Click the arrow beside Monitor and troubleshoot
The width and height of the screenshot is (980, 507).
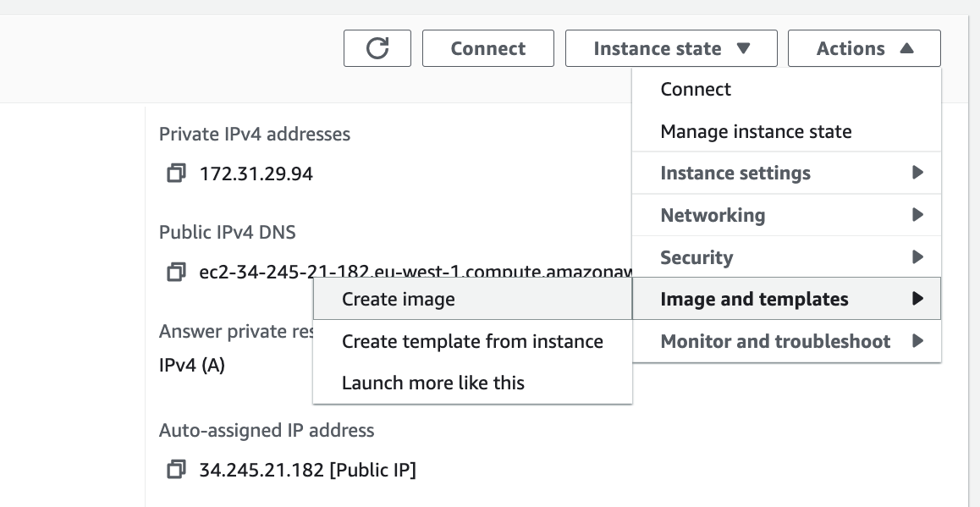917,342
